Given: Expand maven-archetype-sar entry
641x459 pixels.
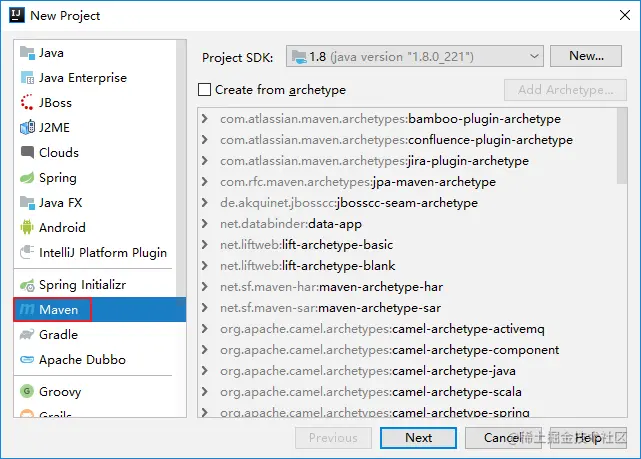Looking at the screenshot, I should 205,307.
